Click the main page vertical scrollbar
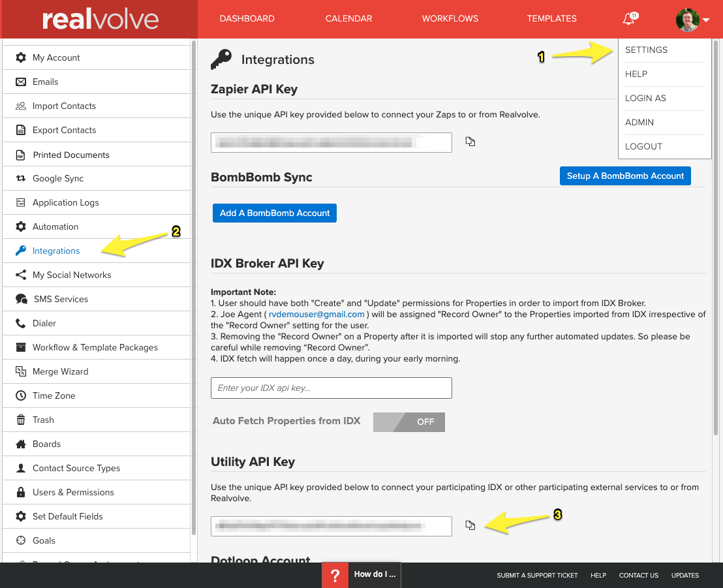Image resolution: width=723 pixels, height=588 pixels. (716, 238)
